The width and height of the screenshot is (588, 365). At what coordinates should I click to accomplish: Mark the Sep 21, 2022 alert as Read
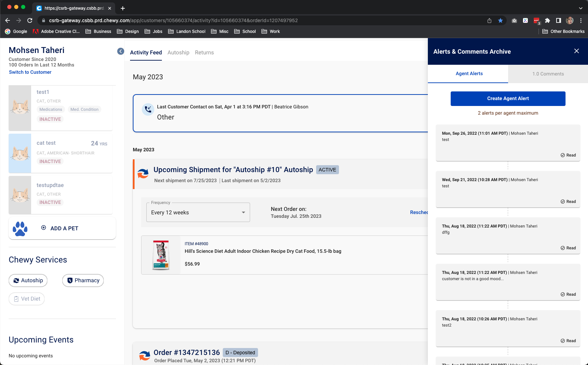click(568, 202)
